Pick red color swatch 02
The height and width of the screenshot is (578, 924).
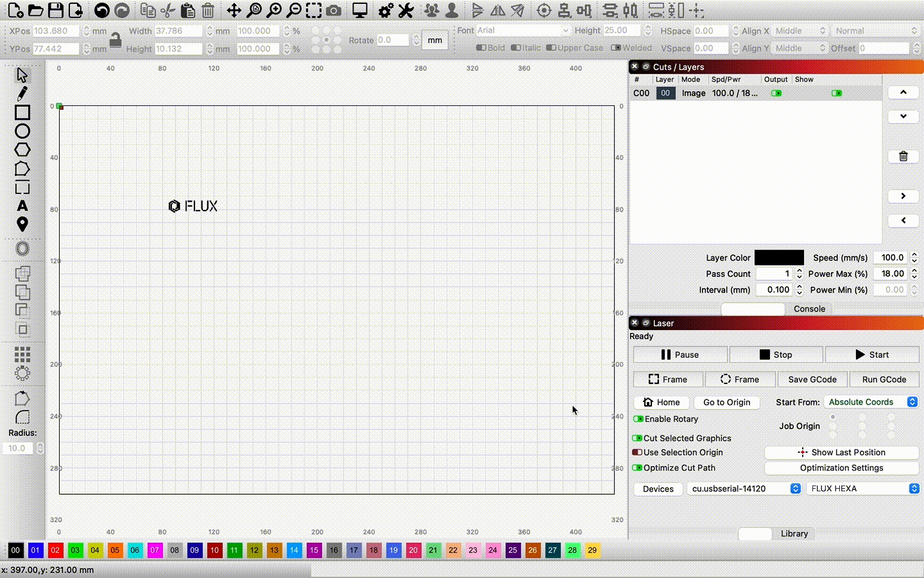point(55,550)
